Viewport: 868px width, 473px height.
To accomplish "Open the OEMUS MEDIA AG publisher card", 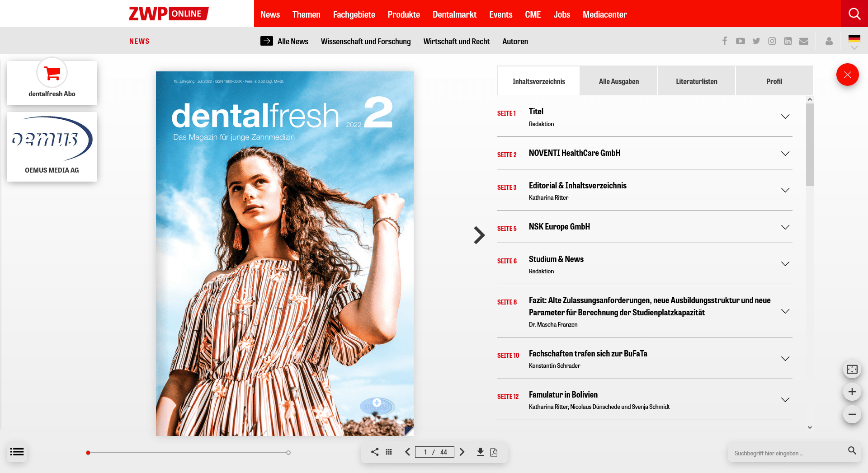I will pos(52,147).
